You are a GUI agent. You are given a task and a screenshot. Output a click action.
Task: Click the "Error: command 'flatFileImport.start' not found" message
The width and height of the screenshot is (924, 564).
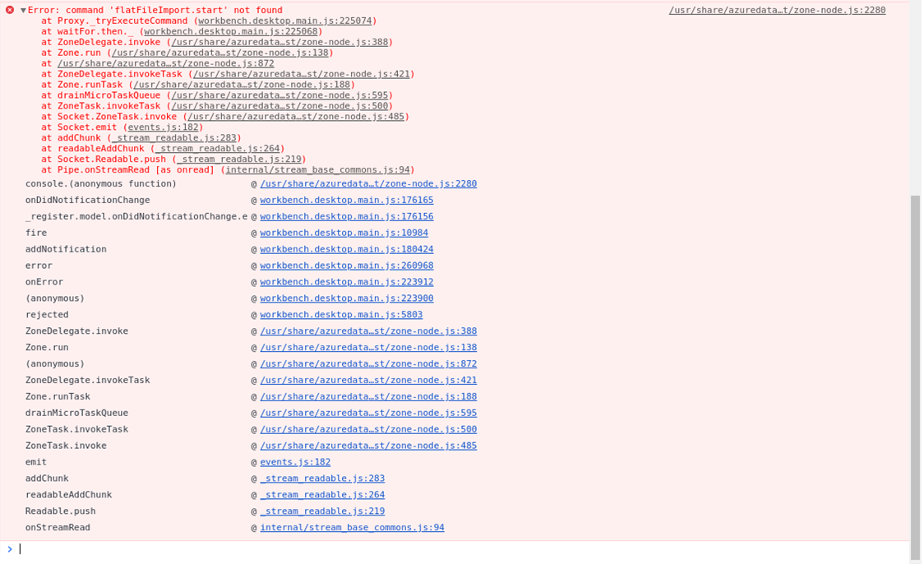(x=155, y=10)
